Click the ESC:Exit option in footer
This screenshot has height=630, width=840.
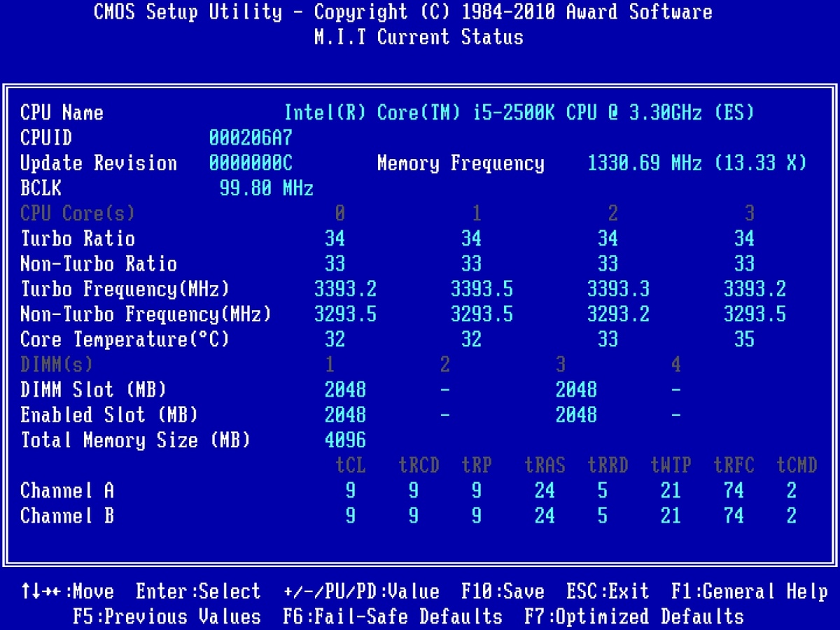608,591
